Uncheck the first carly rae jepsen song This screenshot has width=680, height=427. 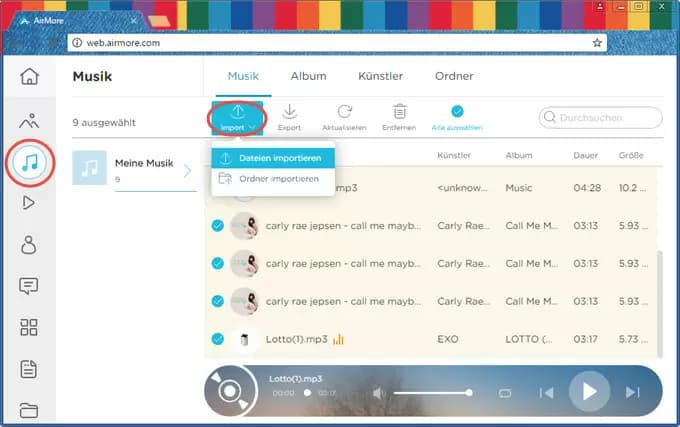click(x=218, y=226)
